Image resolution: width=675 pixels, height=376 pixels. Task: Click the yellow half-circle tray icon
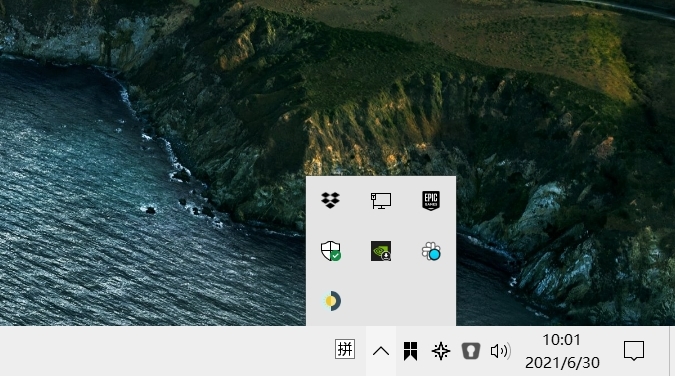[331, 301]
